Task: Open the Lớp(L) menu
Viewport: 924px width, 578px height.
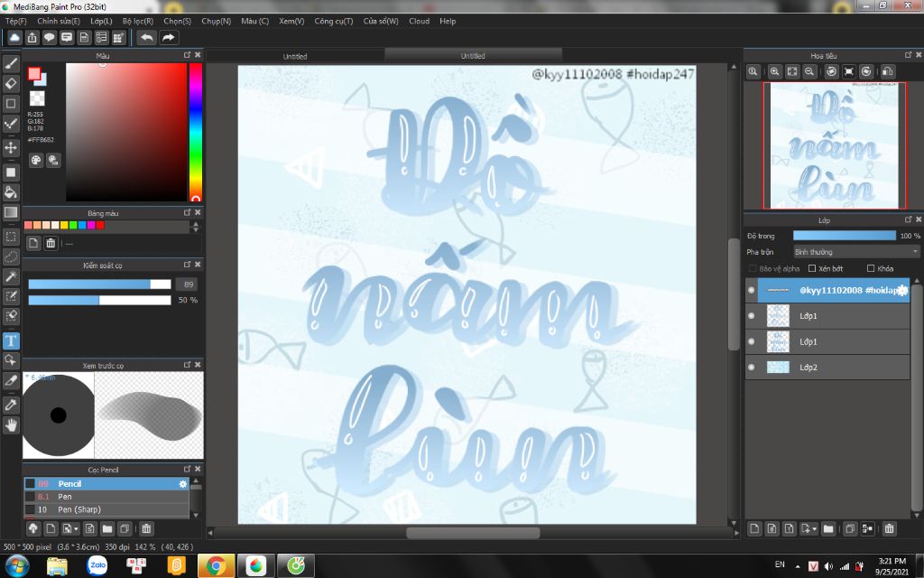Action: click(101, 21)
